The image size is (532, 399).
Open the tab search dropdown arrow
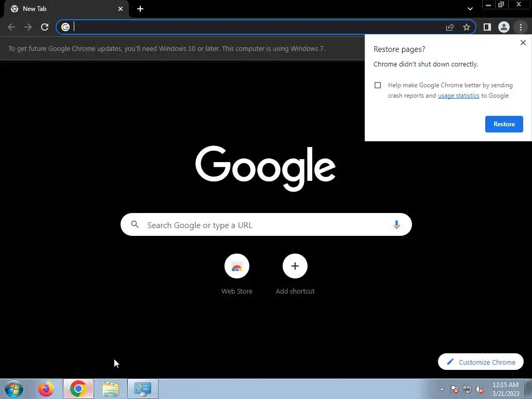pos(470,9)
